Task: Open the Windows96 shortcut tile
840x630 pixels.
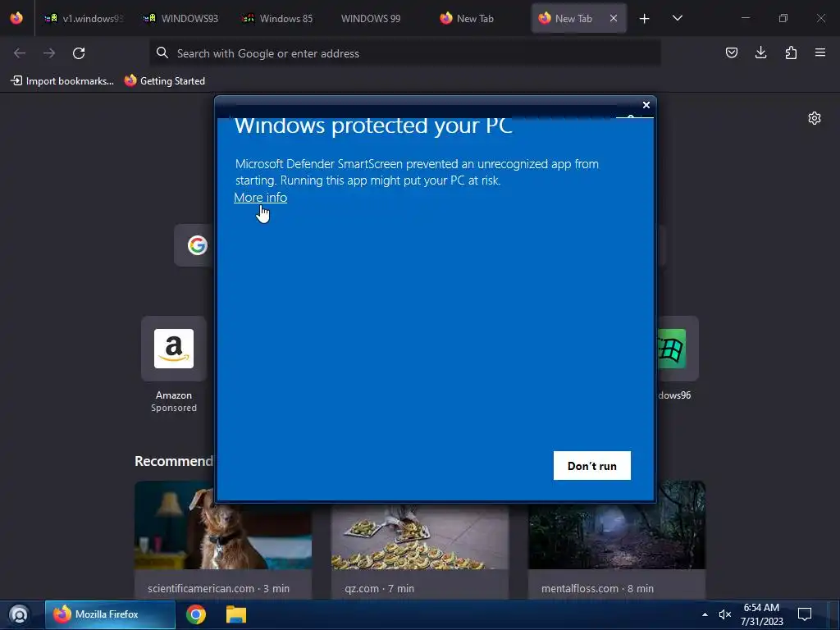Action: click(x=677, y=359)
